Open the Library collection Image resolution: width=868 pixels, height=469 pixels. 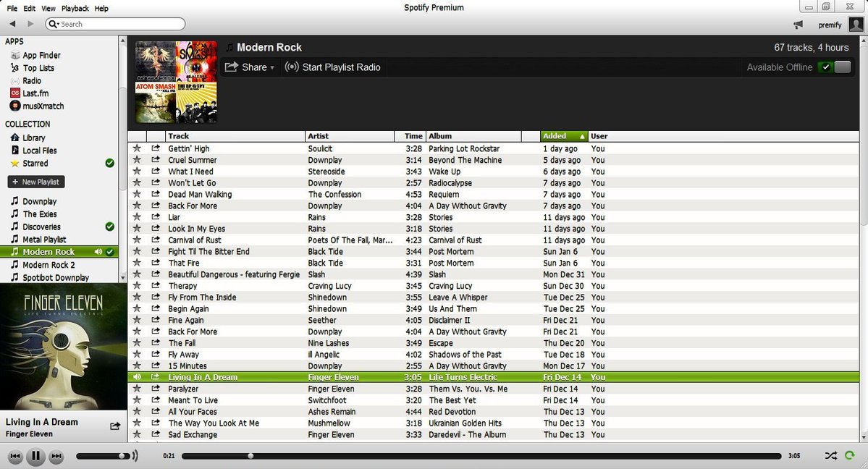[28, 138]
